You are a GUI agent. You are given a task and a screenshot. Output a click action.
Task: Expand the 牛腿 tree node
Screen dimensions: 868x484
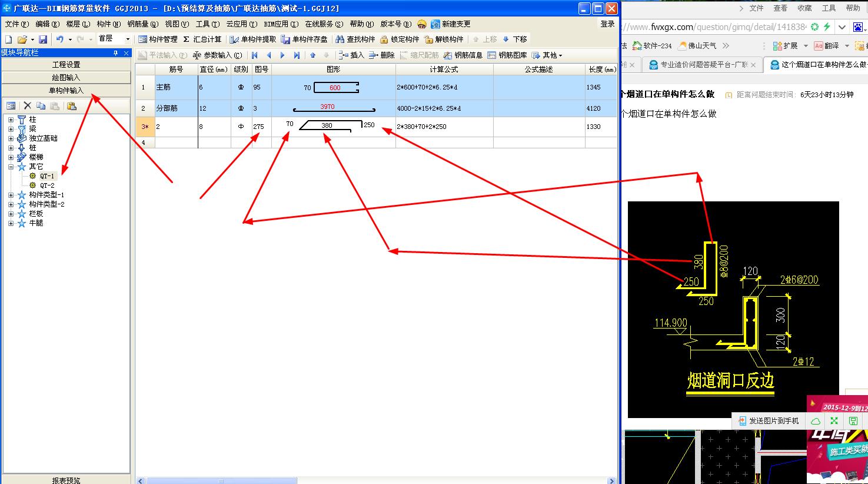11,223
